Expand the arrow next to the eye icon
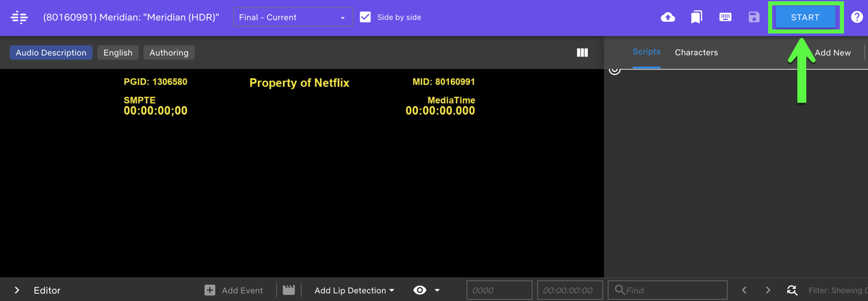 (437, 290)
